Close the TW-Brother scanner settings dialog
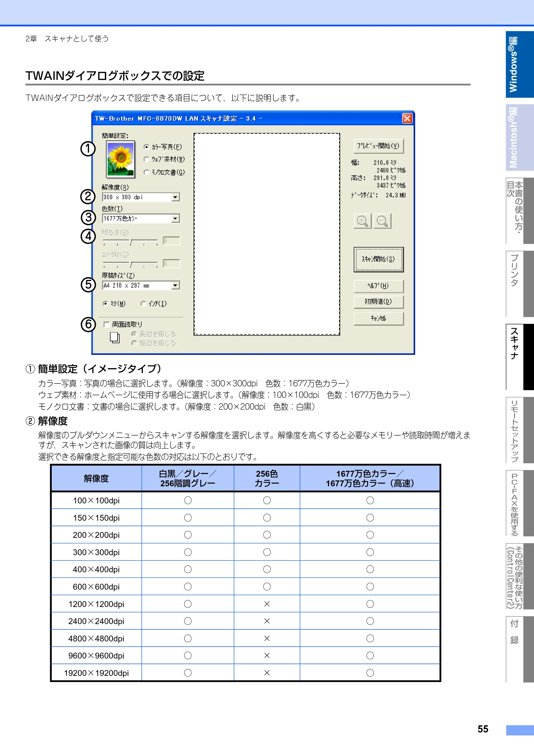The height and width of the screenshot is (756, 534). point(407,118)
